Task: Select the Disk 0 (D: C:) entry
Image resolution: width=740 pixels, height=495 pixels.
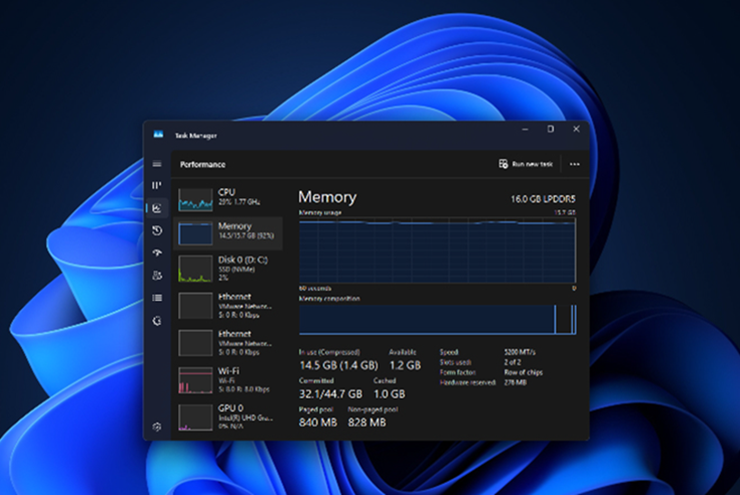Action: click(228, 268)
